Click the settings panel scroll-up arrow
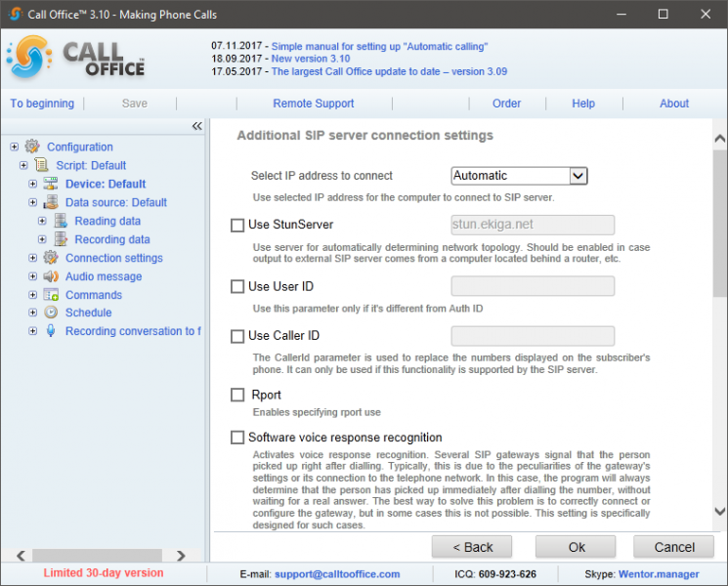This screenshot has height=586, width=728. point(720,139)
